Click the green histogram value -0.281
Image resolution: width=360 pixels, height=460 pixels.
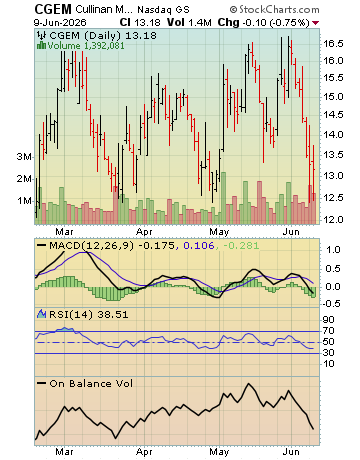pyautogui.click(x=241, y=246)
